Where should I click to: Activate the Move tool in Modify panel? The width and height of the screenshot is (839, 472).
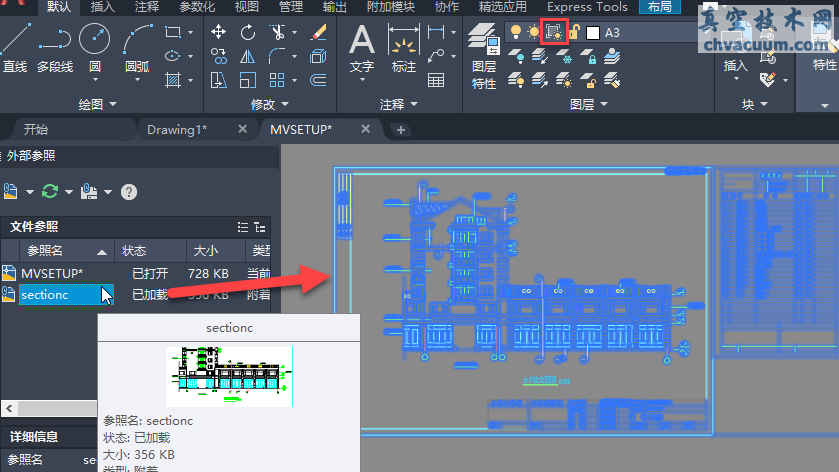click(218, 32)
